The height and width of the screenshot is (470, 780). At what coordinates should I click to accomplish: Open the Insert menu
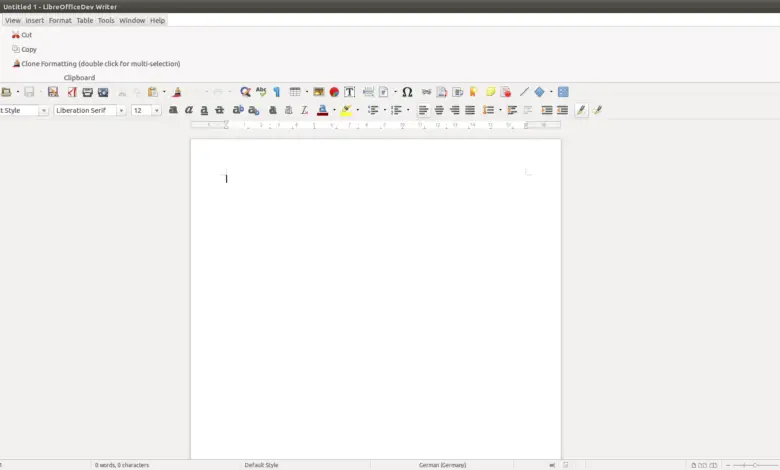tap(35, 20)
